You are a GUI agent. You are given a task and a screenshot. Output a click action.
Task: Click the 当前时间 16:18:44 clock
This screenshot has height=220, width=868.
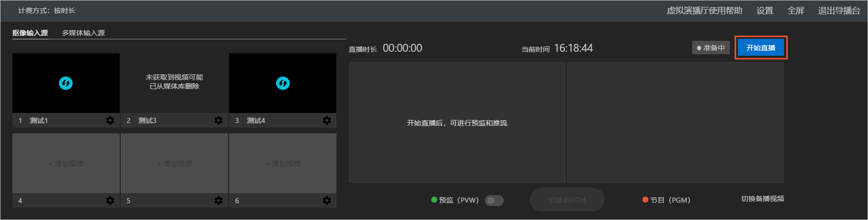[557, 48]
